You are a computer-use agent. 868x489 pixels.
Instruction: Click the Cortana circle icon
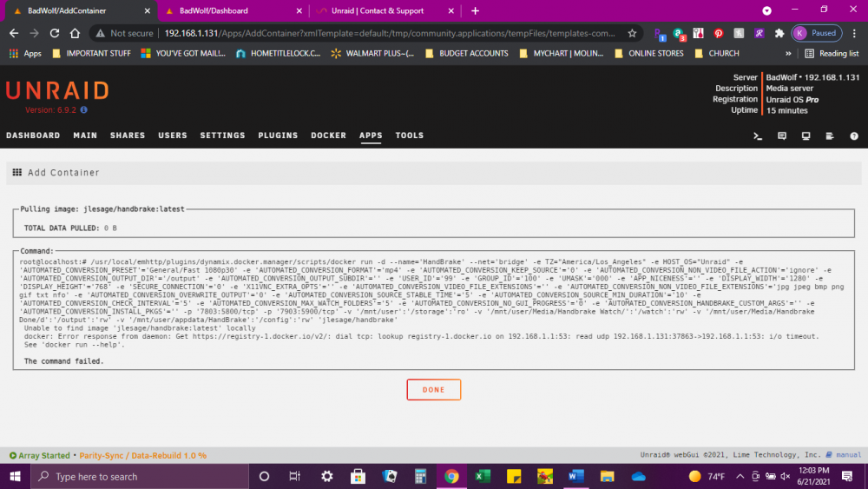point(264,476)
